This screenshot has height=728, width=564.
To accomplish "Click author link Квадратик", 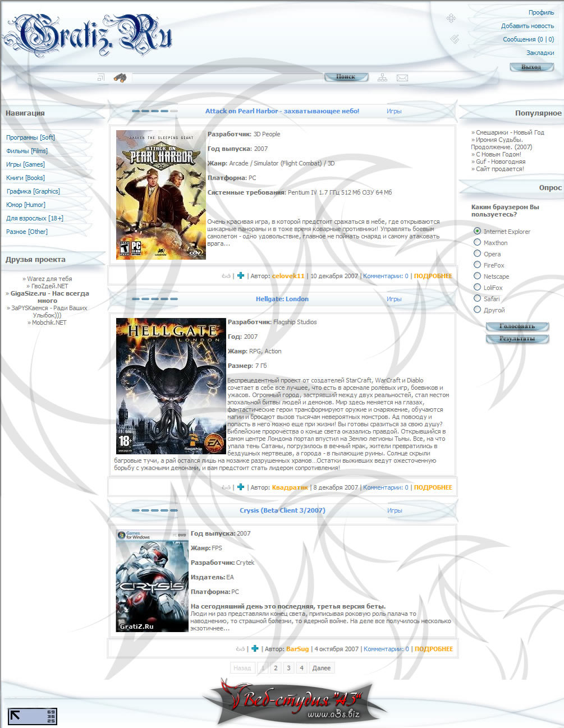I will pos(290,487).
